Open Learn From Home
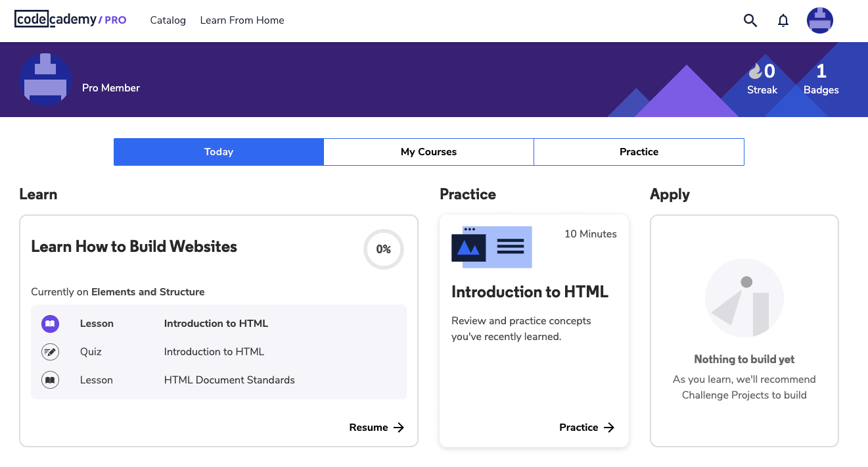The image size is (868, 467). 242,20
